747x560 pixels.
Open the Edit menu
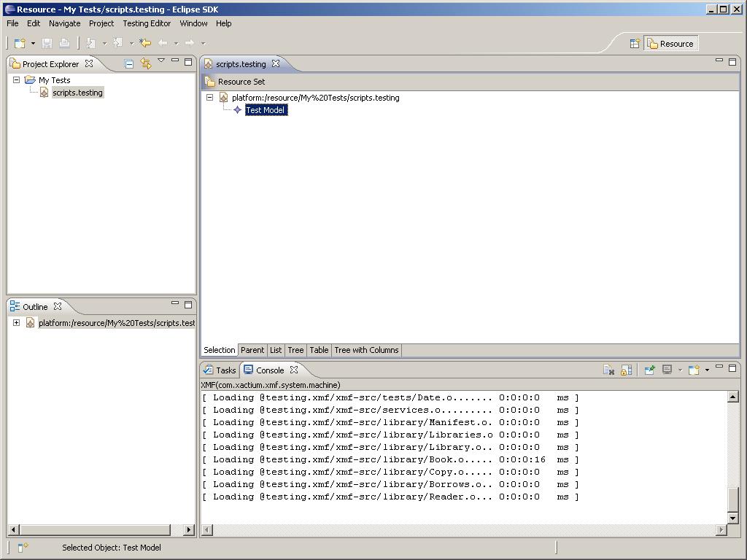[x=34, y=23]
